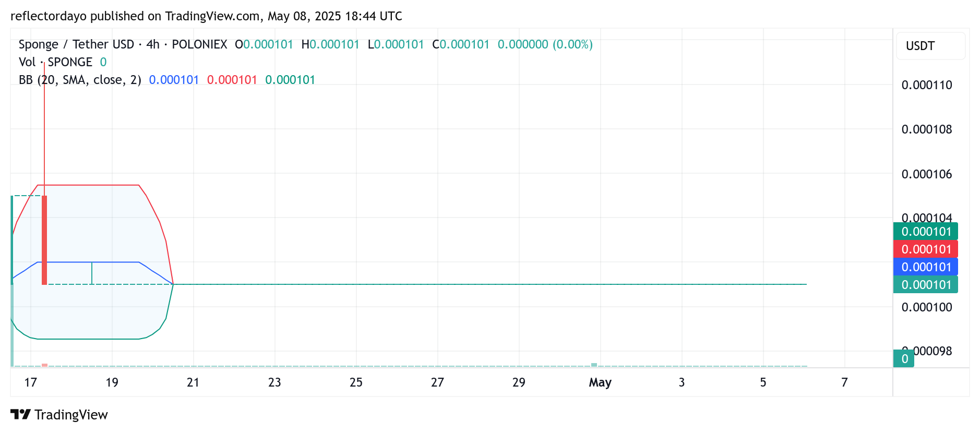Click the red upper Bollinger band line
Screen dimensions: 980x433
[89, 185]
